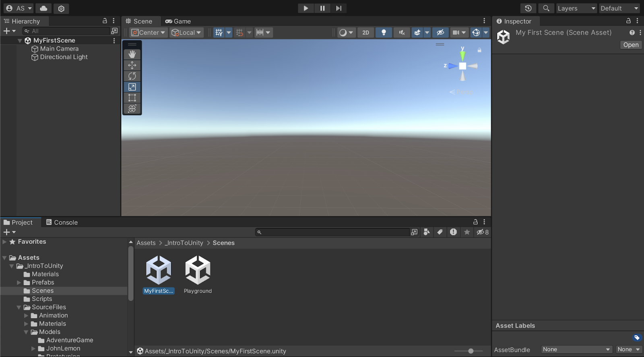
Task: Open the Undo History icon
Action: coord(528,8)
